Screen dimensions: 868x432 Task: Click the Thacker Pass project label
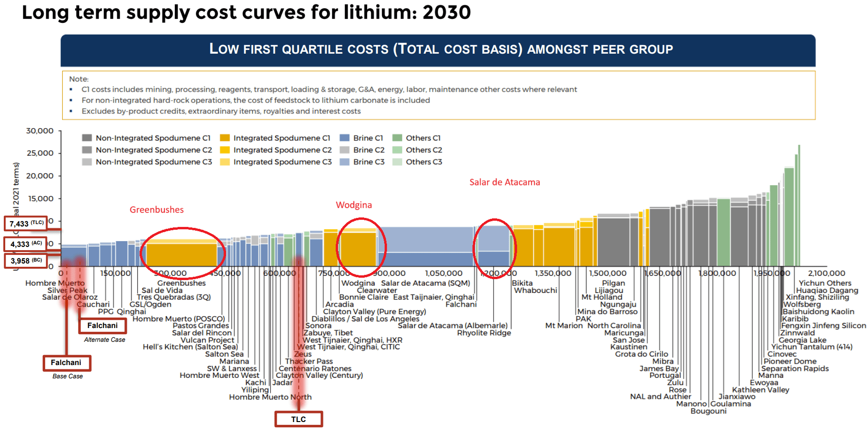(310, 361)
